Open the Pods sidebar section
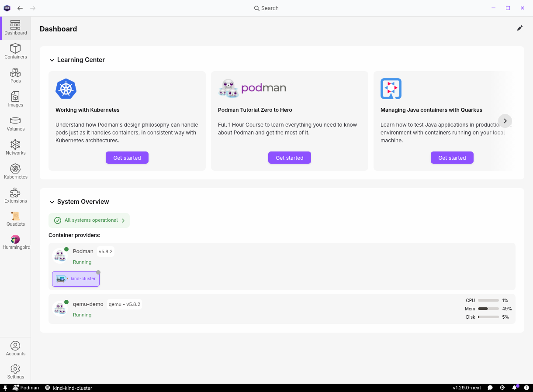The width and height of the screenshot is (533, 392). point(15,76)
